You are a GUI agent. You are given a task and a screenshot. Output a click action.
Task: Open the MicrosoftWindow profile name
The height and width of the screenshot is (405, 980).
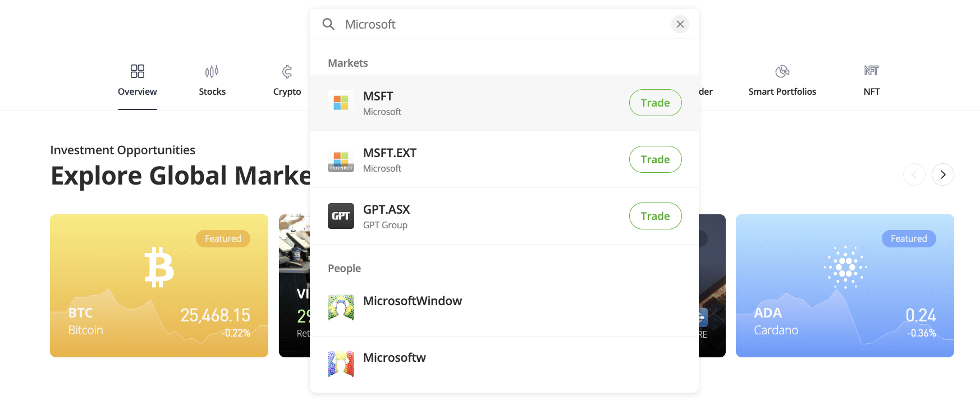click(x=413, y=301)
